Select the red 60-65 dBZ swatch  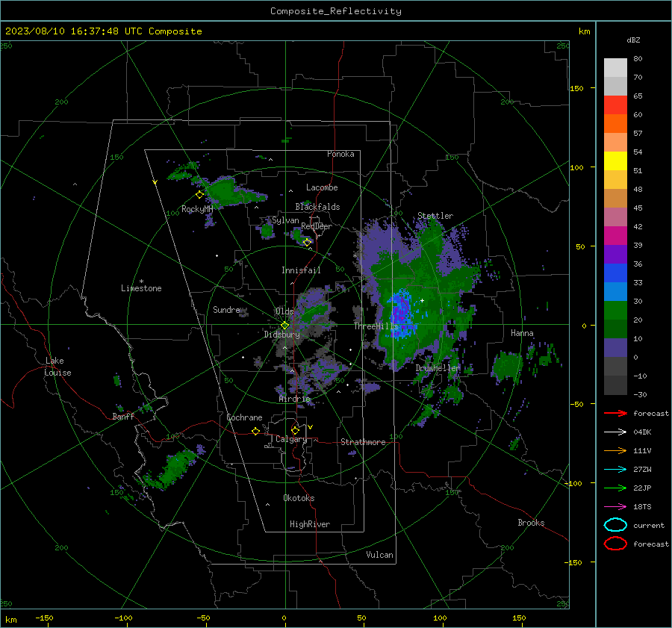click(x=615, y=105)
